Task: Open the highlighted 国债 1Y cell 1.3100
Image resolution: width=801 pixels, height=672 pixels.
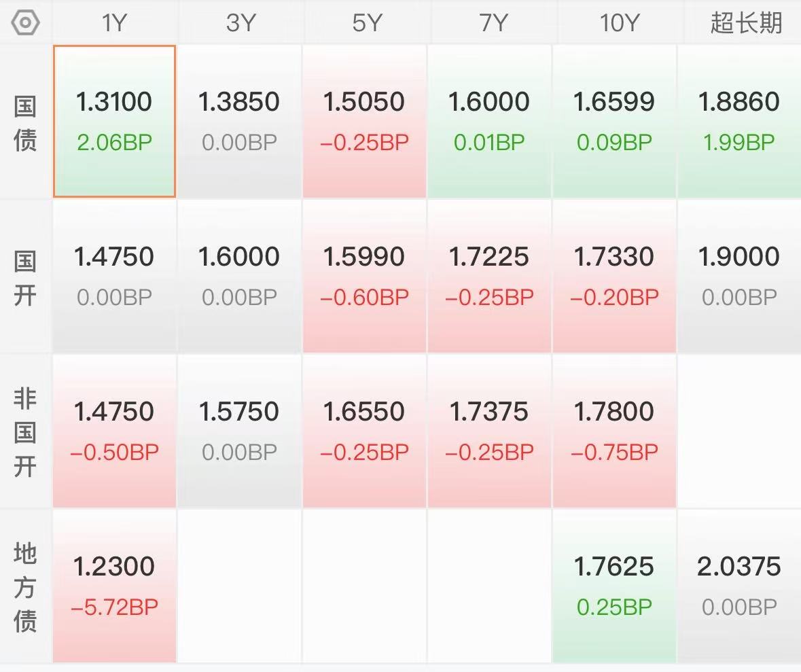Action: pyautogui.click(x=114, y=121)
